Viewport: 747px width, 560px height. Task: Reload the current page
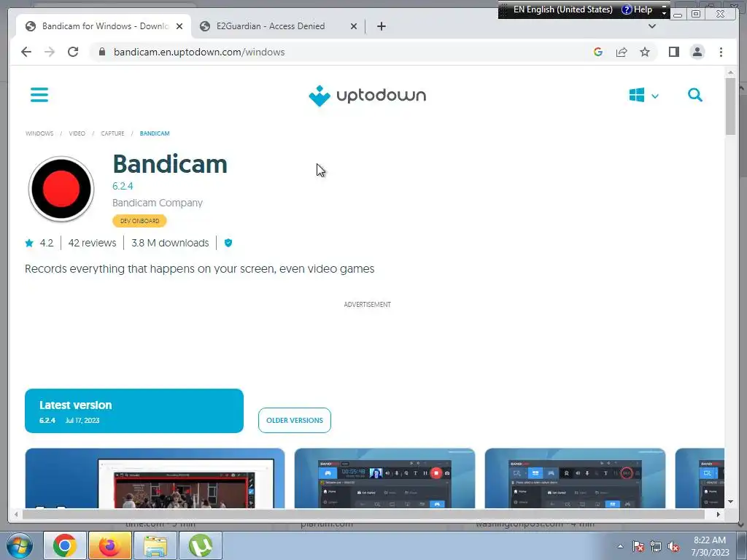pos(73,52)
